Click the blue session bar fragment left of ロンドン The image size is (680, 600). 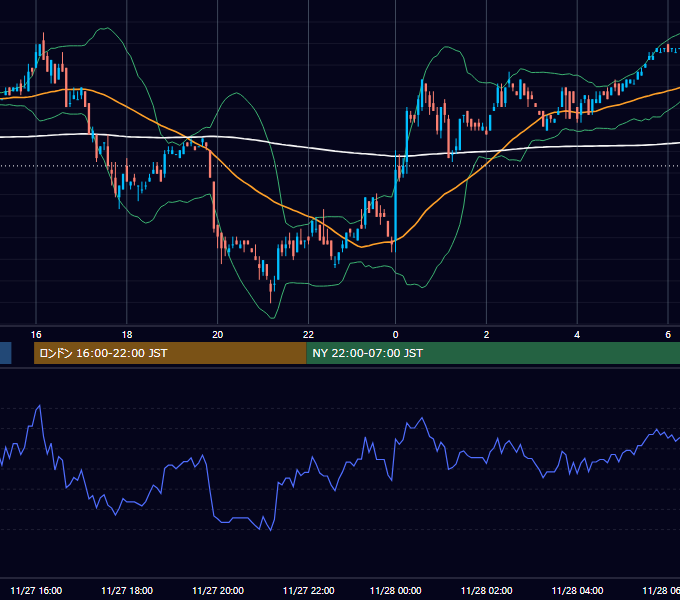(6, 353)
